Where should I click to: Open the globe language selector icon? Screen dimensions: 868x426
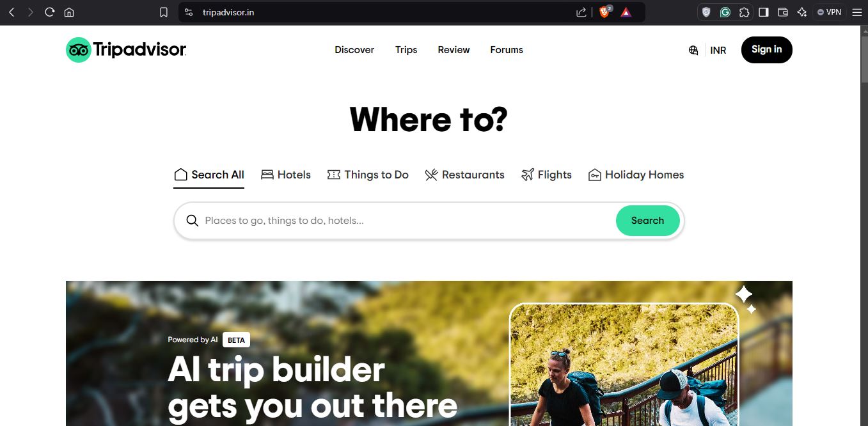693,50
